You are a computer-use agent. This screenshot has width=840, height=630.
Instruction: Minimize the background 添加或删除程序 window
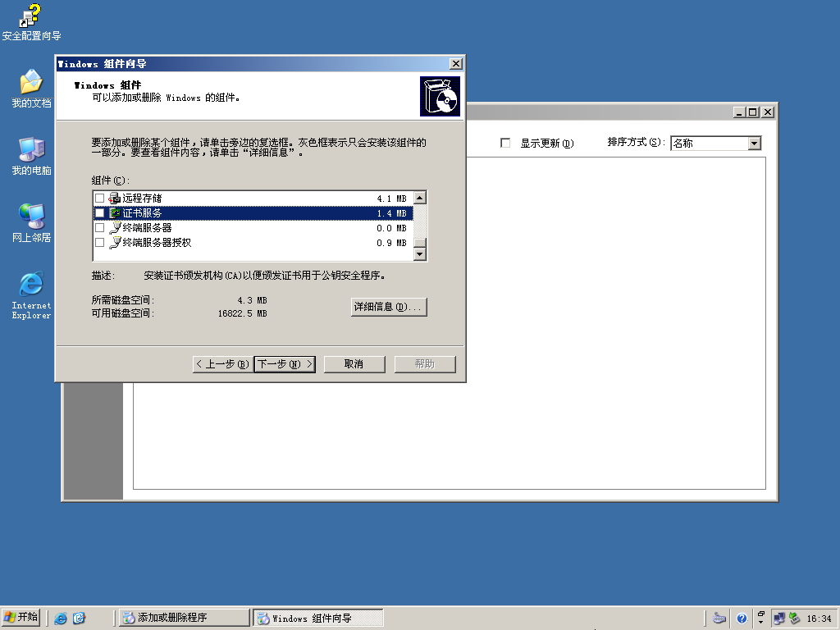pyautogui.click(x=740, y=112)
